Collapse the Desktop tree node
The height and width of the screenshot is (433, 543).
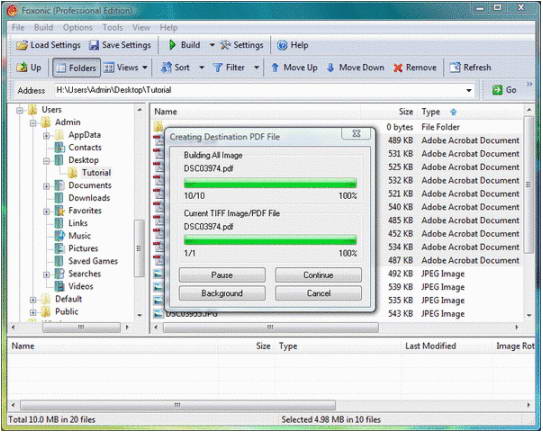point(46,161)
